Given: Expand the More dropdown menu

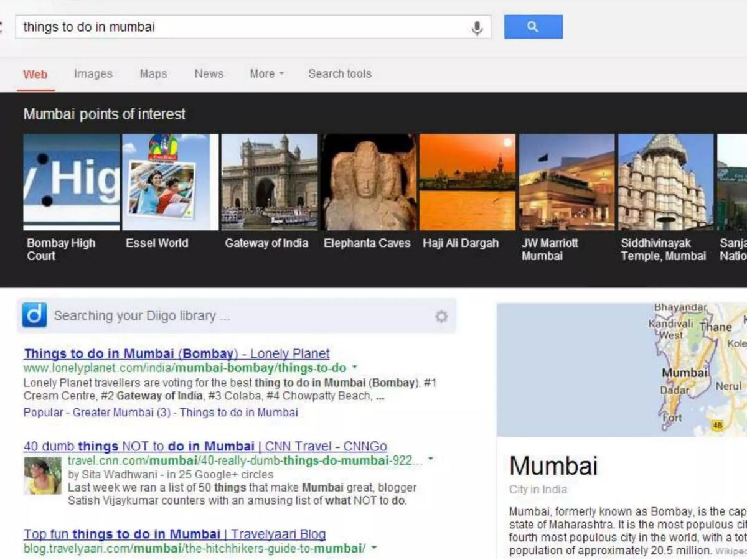Looking at the screenshot, I should click(266, 73).
